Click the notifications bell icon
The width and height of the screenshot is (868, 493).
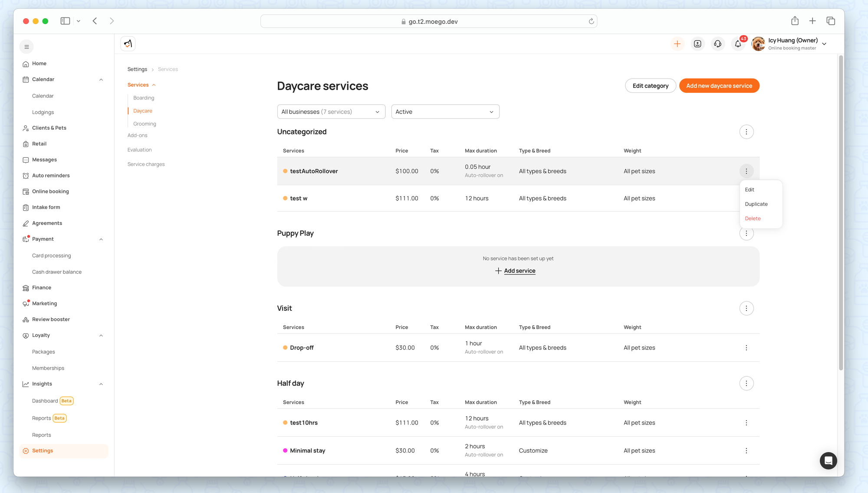tap(738, 44)
